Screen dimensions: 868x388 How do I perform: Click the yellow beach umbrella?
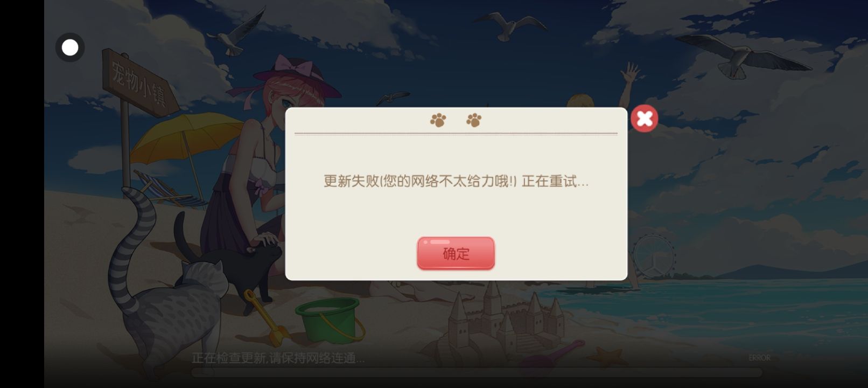click(186, 137)
